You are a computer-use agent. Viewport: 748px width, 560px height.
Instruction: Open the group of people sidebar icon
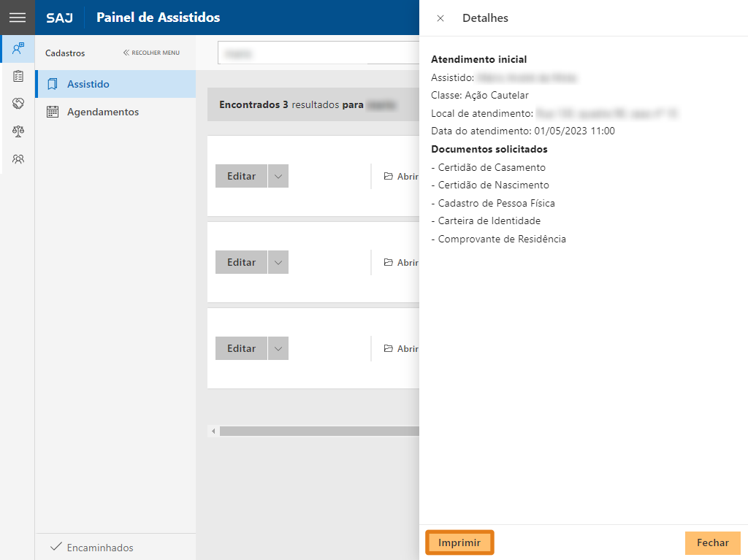click(18, 159)
